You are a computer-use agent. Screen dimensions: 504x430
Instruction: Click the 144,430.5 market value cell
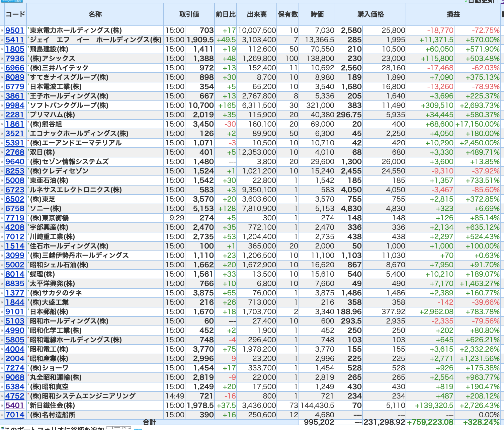click(x=317, y=406)
